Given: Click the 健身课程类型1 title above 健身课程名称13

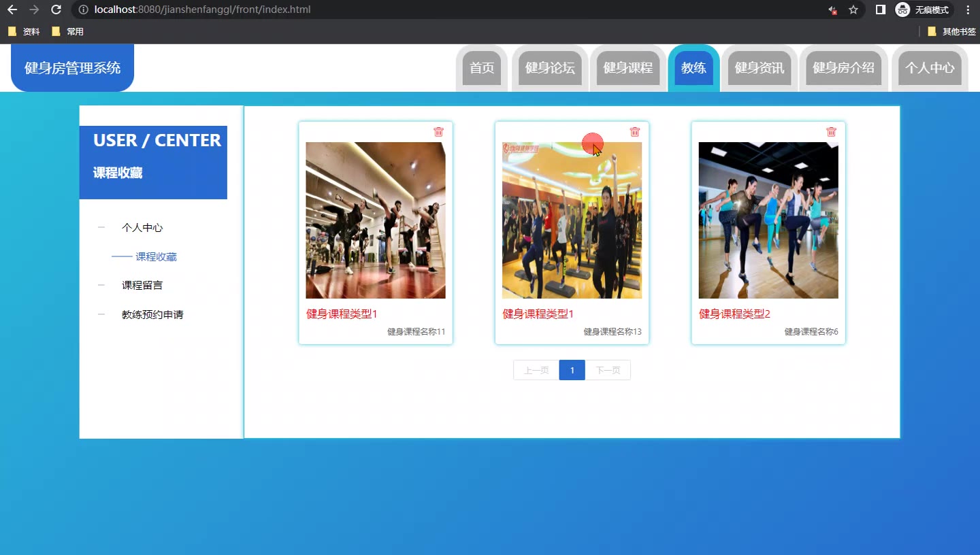Looking at the screenshot, I should tap(538, 314).
